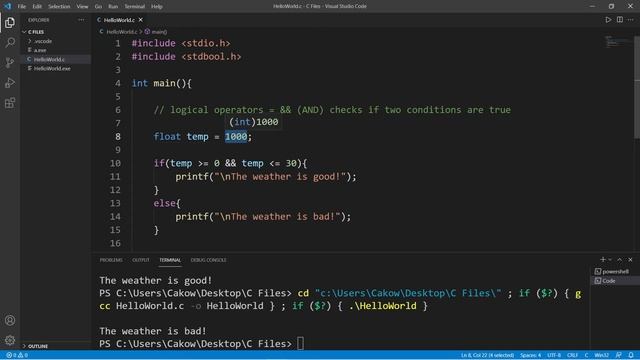Click Win32 configuration in status bar
Image resolution: width=640 pixels, height=360 pixels.
[602, 355]
